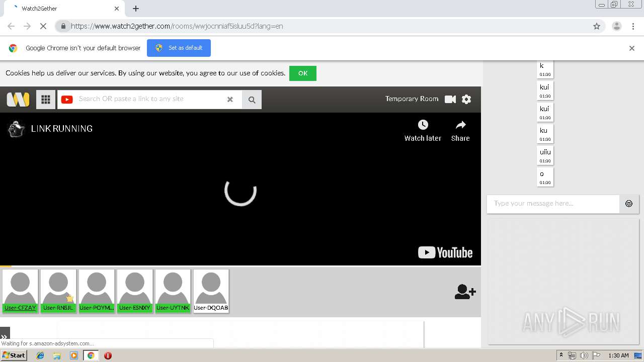Click the 1:30 AM clock

[x=618, y=355]
